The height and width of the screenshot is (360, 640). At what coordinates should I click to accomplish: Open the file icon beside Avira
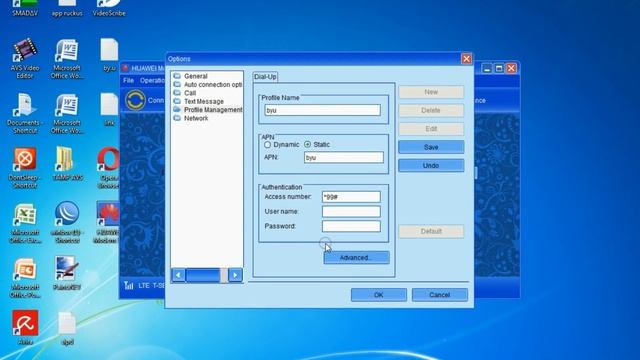pyautogui.click(x=67, y=329)
